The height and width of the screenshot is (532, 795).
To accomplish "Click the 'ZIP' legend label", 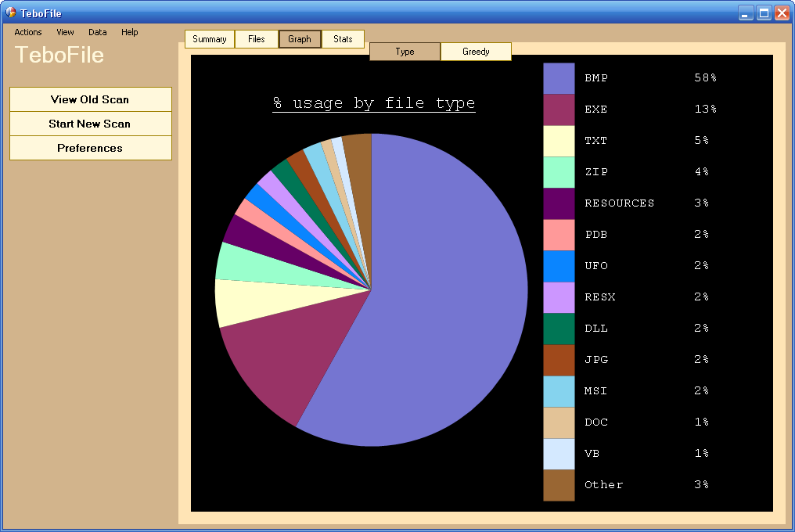I will pos(596,172).
